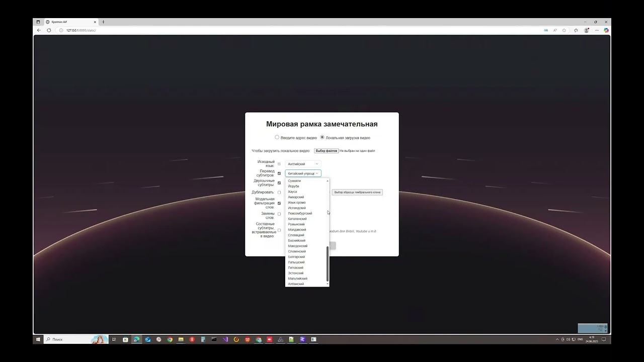Open Task View on the taskbar
The image size is (644, 362).
114,339
